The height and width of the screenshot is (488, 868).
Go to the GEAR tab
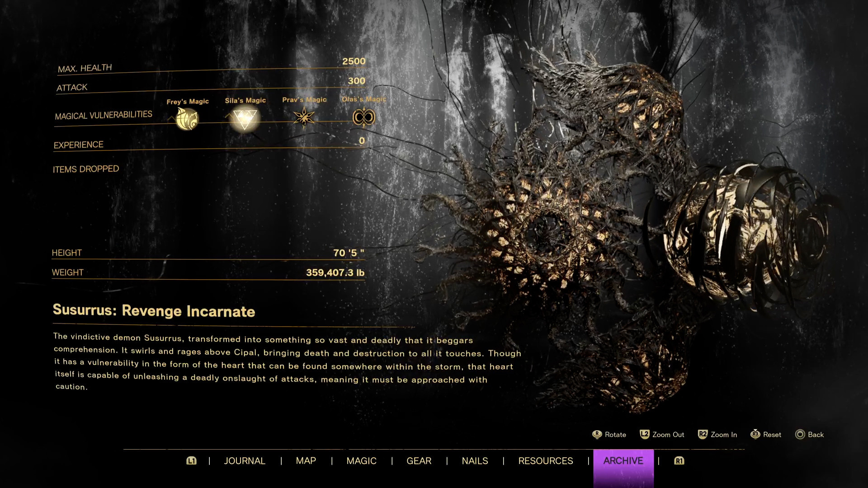pos(419,461)
